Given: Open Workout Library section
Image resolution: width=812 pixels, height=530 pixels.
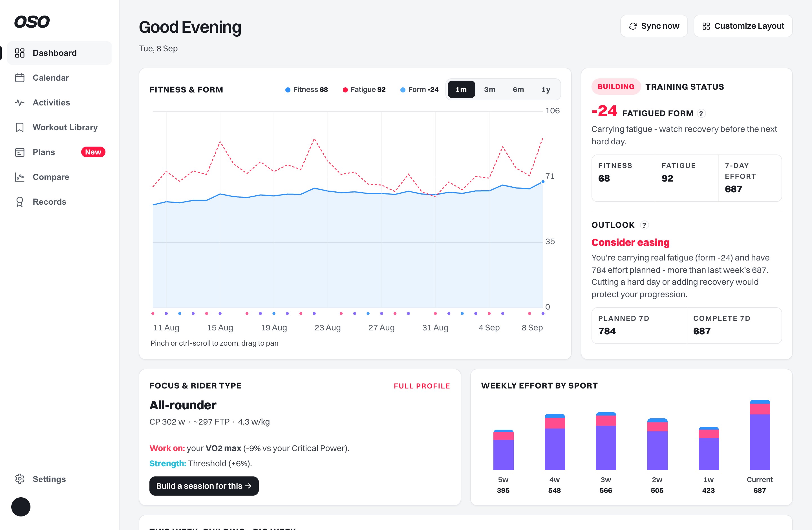Looking at the screenshot, I should [59, 127].
